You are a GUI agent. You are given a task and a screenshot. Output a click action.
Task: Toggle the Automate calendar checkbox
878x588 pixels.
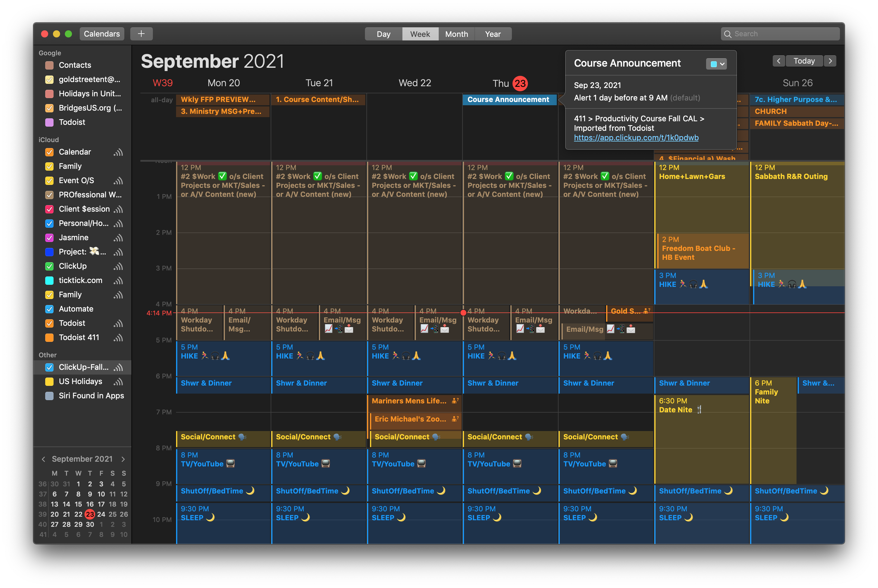pyautogui.click(x=49, y=309)
